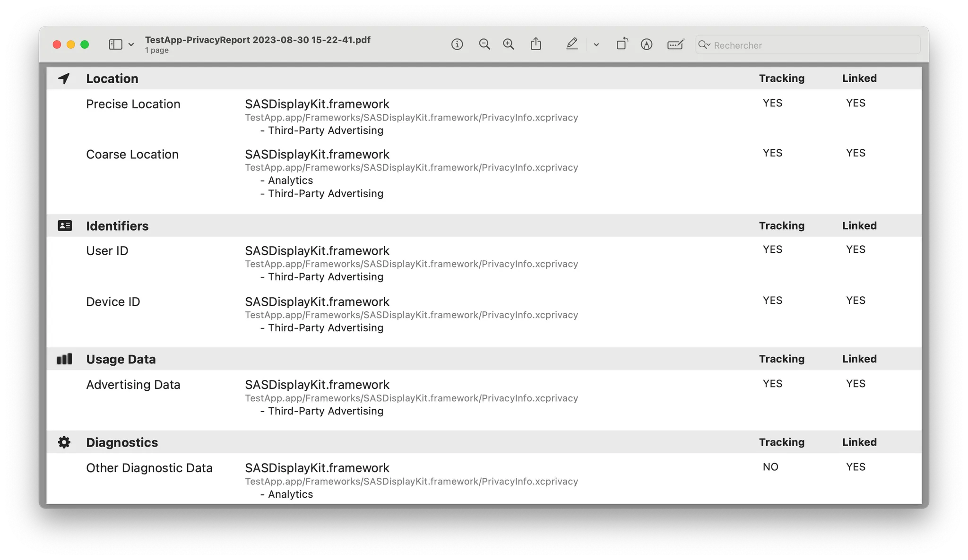
Task: Click the Precise Location entry text
Action: pos(133,104)
